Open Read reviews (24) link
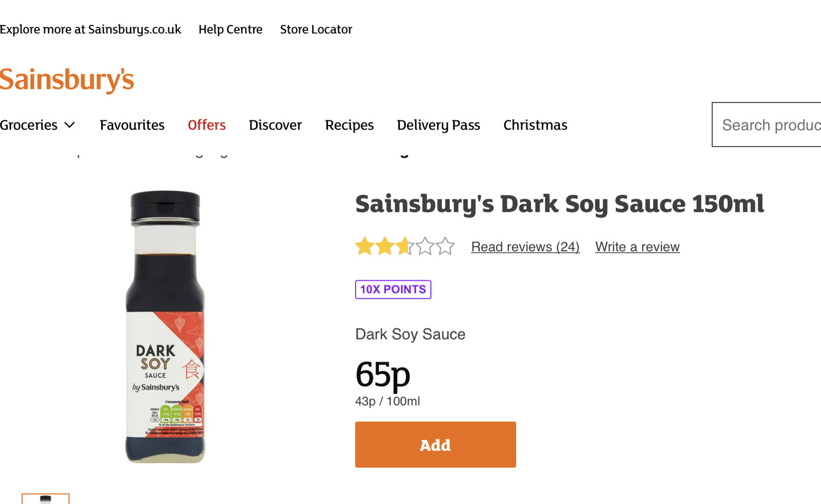Screen dimensions: 821x504 tap(525, 247)
